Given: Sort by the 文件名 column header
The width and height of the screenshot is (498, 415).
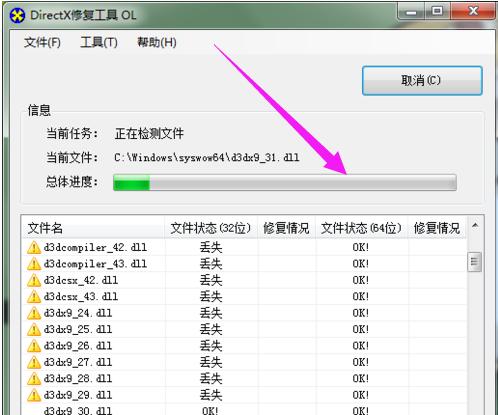Looking at the screenshot, I should point(93,228).
